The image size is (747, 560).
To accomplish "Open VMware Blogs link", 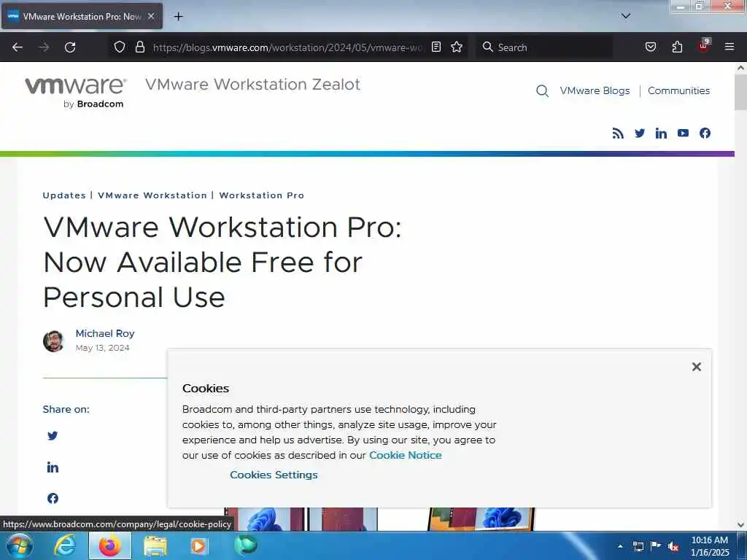I will (x=595, y=90).
